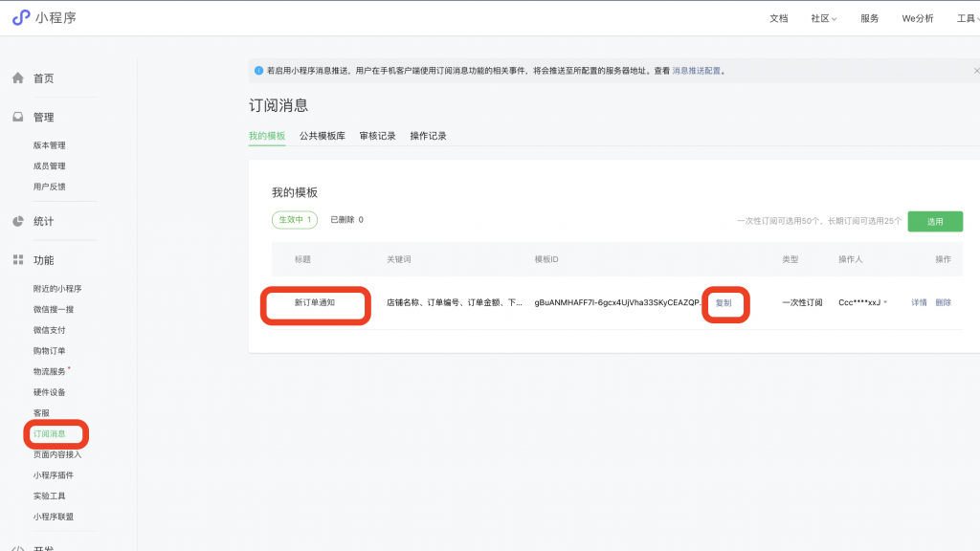This screenshot has height=551, width=980.
Task: Click the green 选用 button
Action: click(x=935, y=221)
